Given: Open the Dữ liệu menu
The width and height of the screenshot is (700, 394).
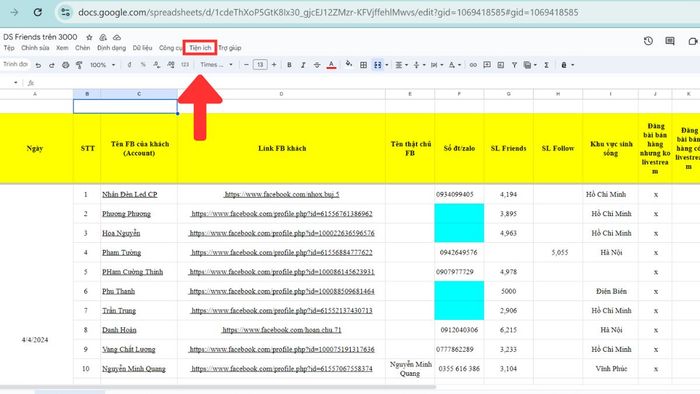Looking at the screenshot, I should (142, 48).
